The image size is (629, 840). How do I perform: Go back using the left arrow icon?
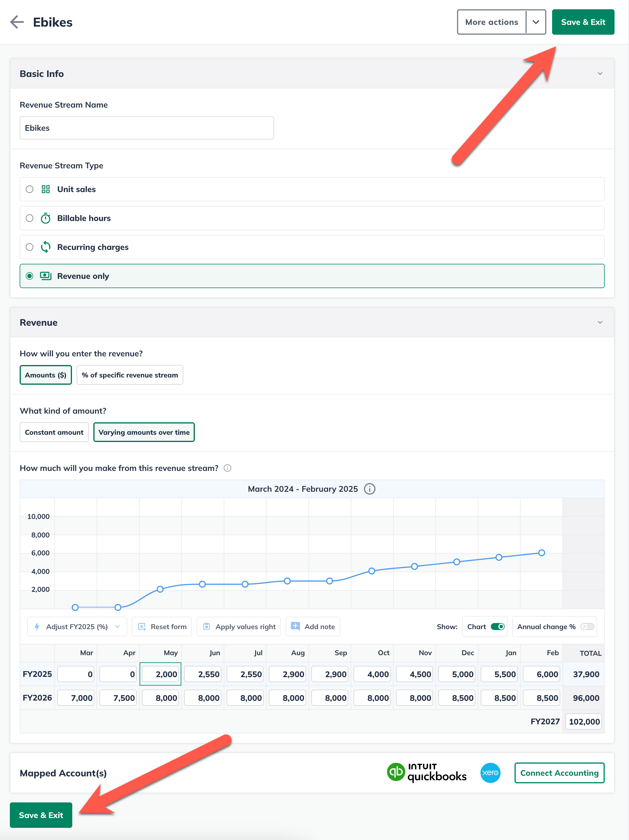17,22
